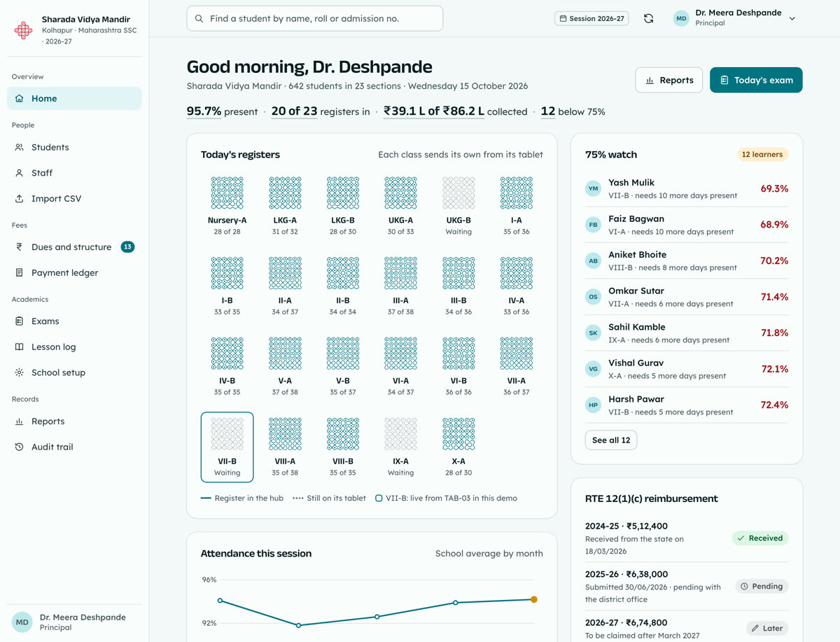The height and width of the screenshot is (642, 840).
Task: Click the 95.7% present stat link
Action: [222, 111]
